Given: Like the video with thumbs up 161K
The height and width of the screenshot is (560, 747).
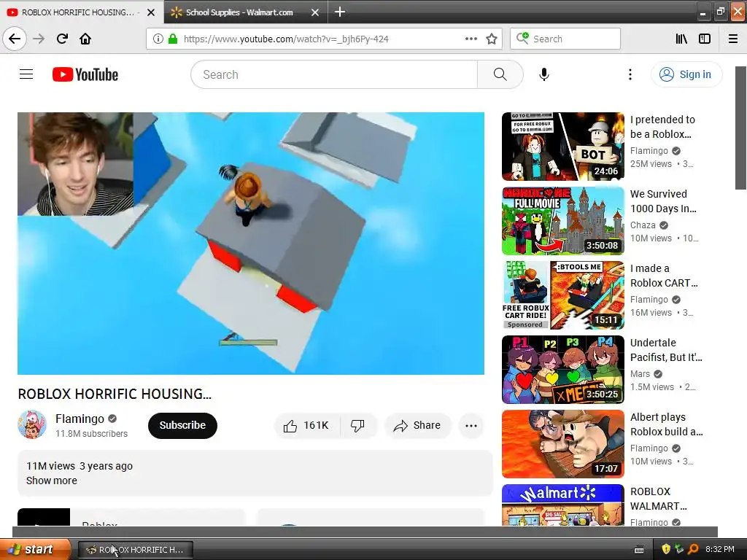Looking at the screenshot, I should [x=307, y=425].
